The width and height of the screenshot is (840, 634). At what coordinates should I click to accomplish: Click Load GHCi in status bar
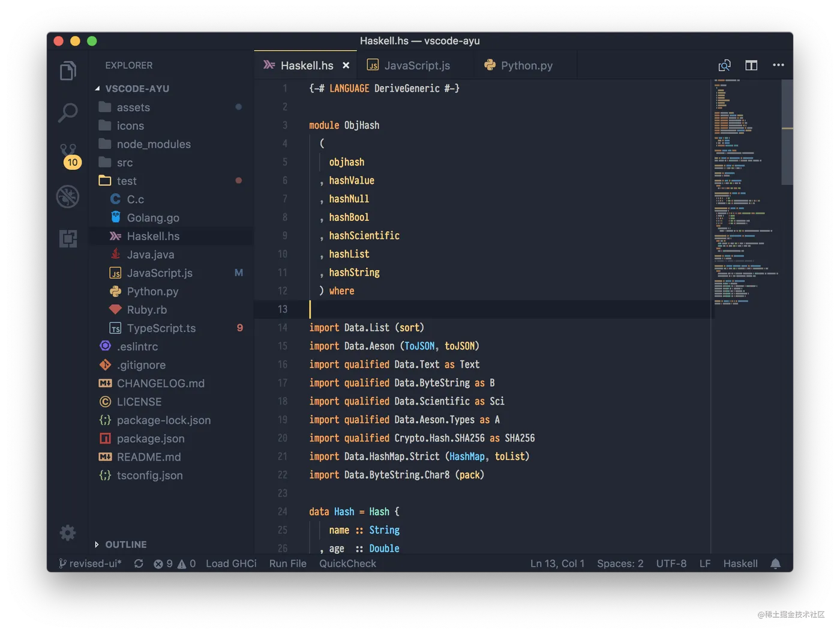point(231,564)
